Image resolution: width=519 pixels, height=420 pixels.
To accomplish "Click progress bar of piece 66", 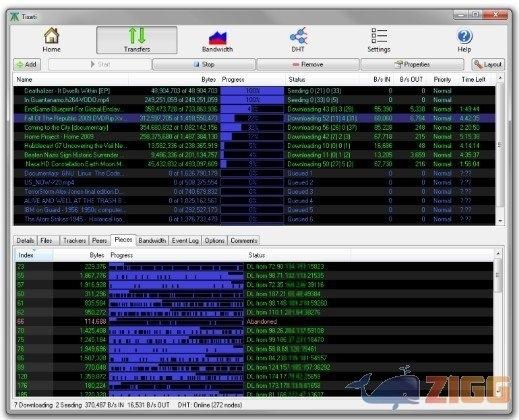I will click(176, 321).
